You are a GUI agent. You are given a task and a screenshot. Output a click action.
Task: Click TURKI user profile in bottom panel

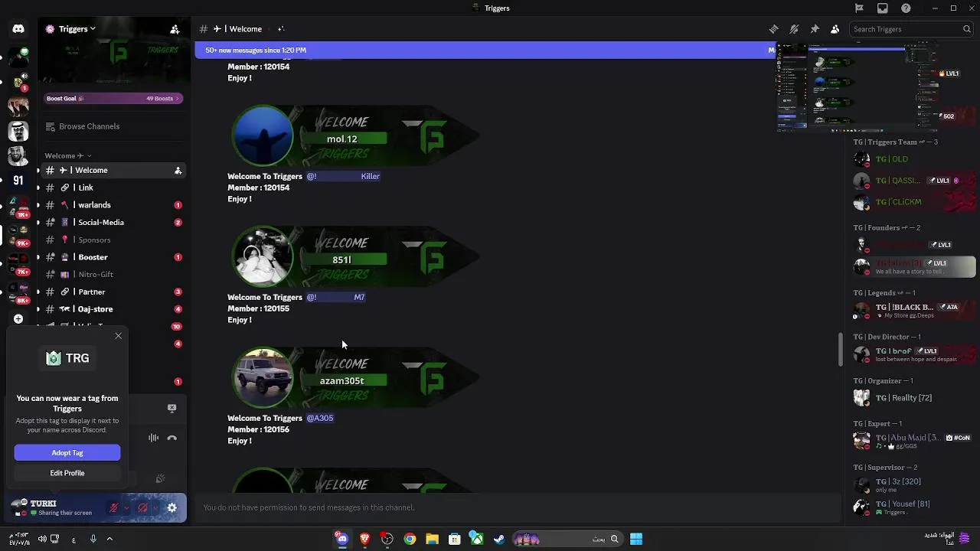[55, 507]
